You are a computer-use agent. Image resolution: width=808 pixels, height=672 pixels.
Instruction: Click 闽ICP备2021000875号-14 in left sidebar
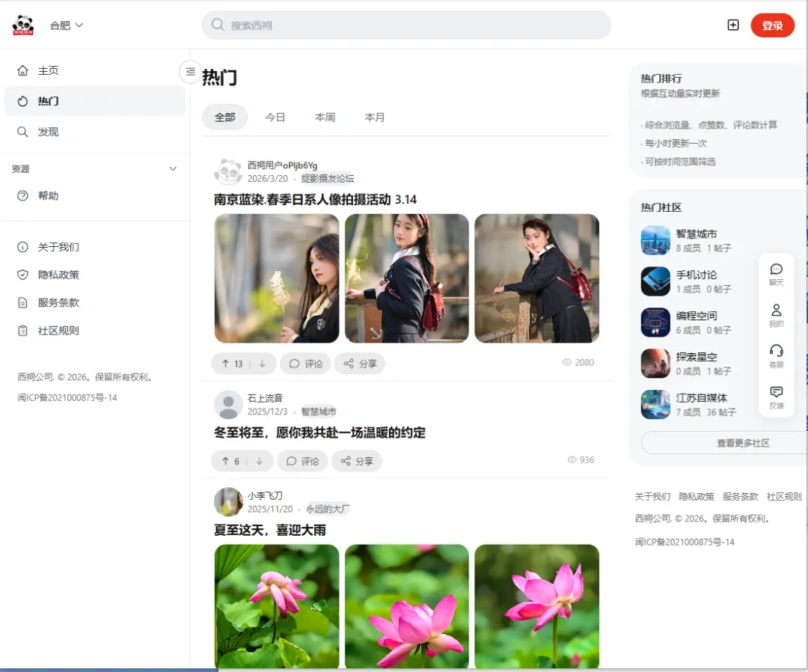click(x=67, y=398)
